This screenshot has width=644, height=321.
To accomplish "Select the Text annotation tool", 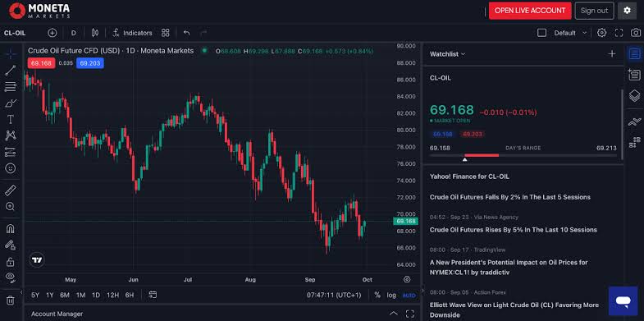I will pos(11,119).
